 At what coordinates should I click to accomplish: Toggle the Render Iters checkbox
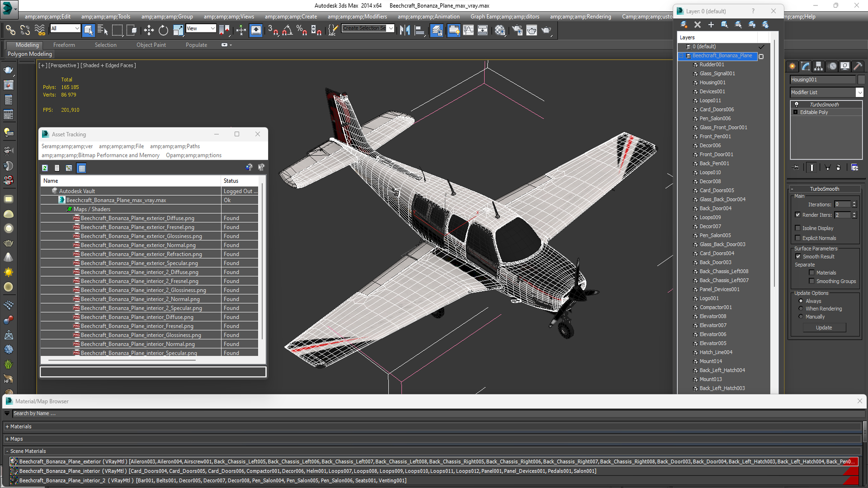click(x=798, y=215)
